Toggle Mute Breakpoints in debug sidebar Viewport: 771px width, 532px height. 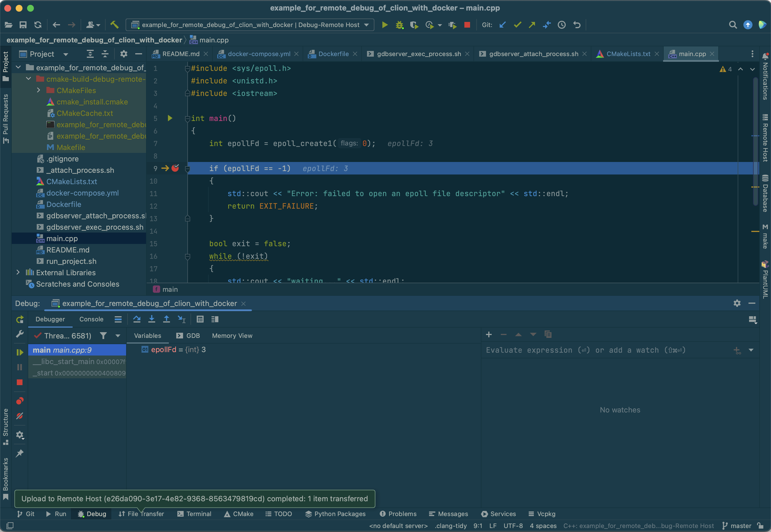point(20,416)
